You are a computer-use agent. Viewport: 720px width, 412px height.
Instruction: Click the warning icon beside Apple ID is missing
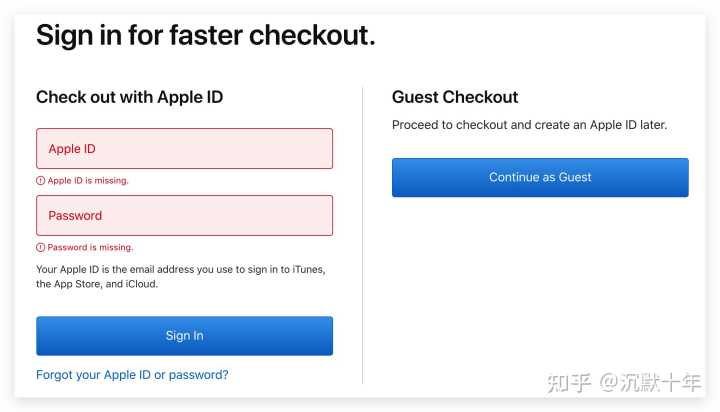[40, 181]
